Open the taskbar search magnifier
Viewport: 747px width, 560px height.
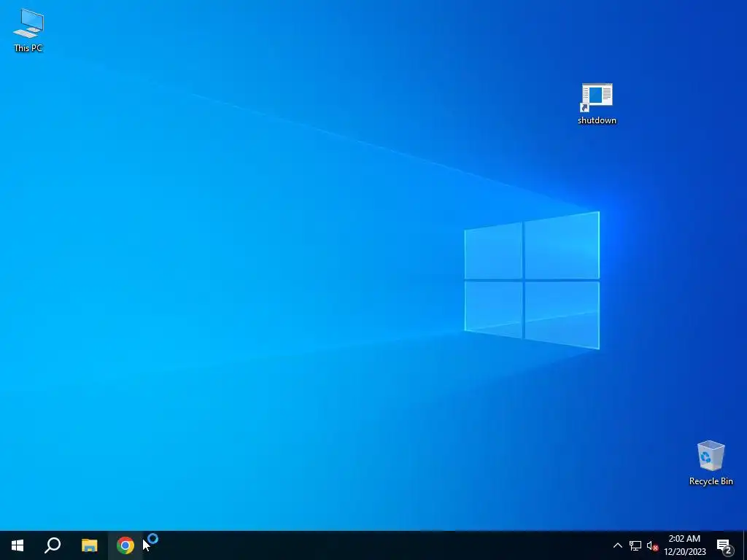[53, 545]
